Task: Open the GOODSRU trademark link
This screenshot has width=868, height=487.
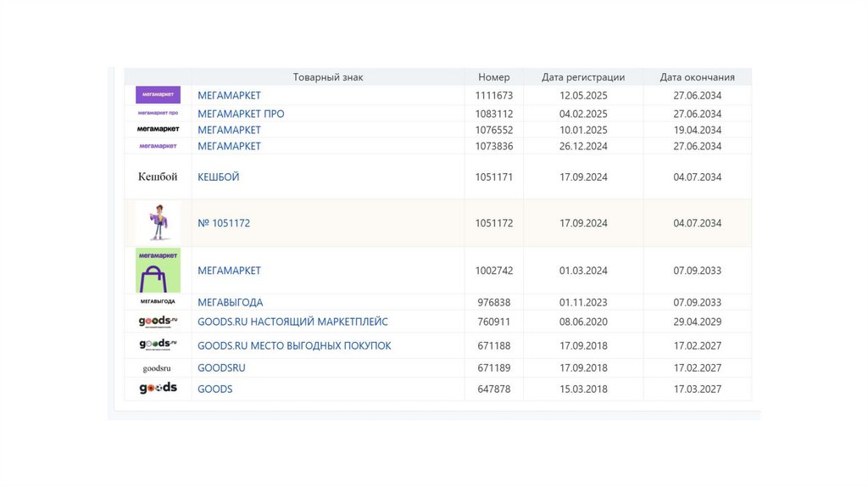Action: tap(221, 368)
